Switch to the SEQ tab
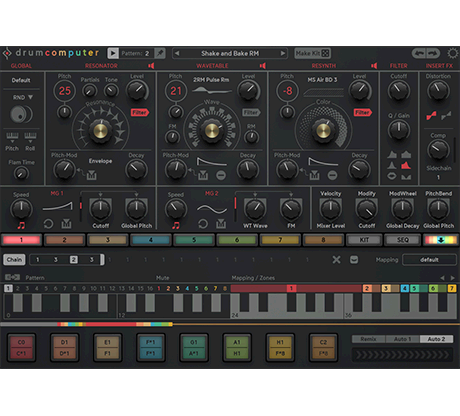Image resolution: width=460 pixels, height=416 pixels. tap(402, 240)
